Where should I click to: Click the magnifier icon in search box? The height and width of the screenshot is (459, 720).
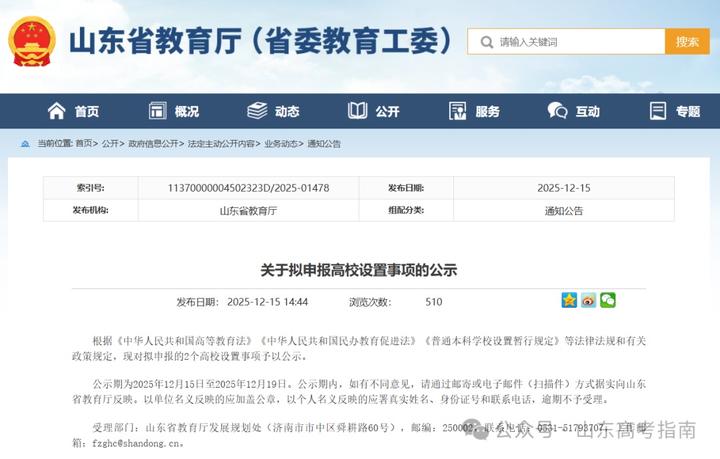tap(486, 42)
